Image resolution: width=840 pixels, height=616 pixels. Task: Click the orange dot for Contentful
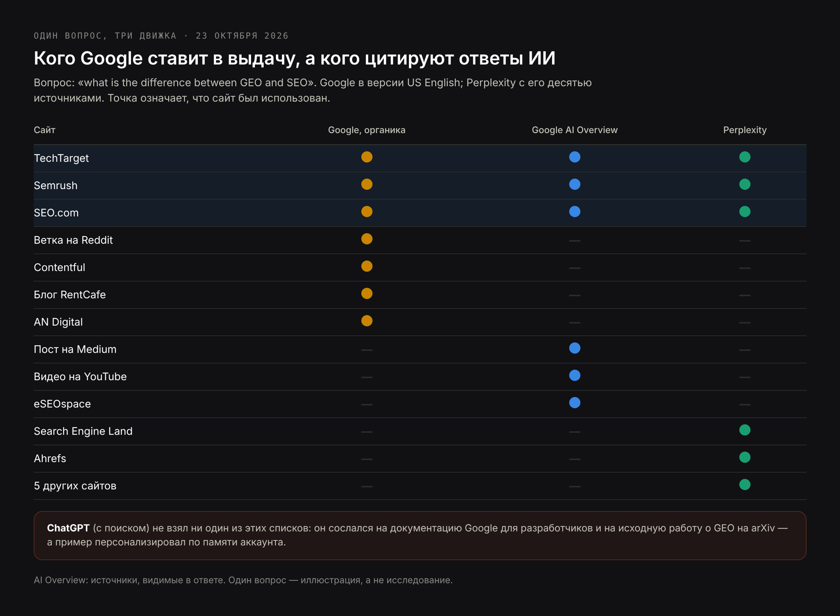[367, 266]
